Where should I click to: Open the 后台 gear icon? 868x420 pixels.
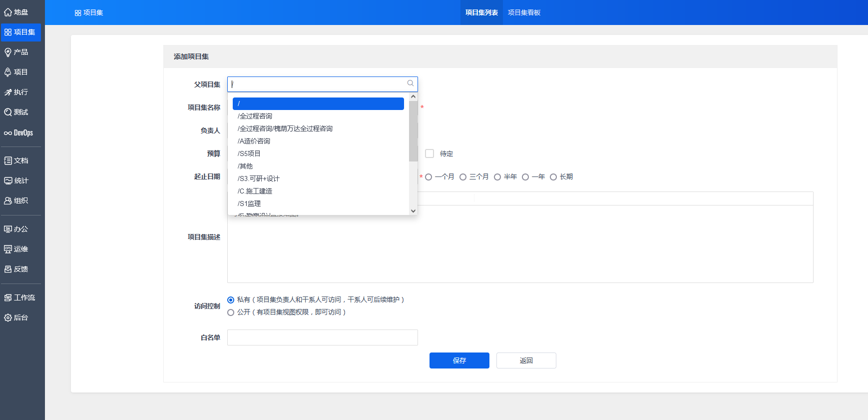tap(8, 318)
